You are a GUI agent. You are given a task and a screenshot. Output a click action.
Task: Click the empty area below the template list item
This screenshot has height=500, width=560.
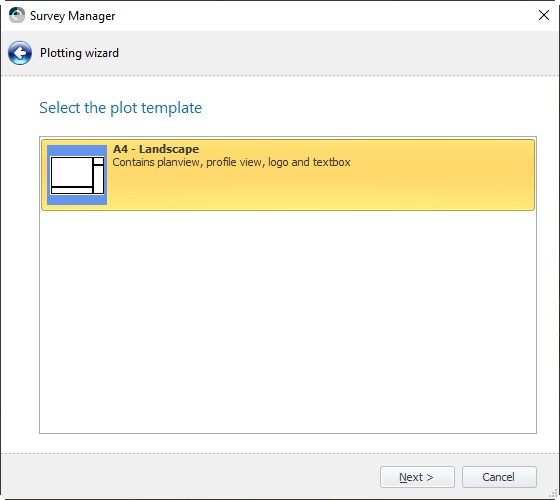coord(288,321)
